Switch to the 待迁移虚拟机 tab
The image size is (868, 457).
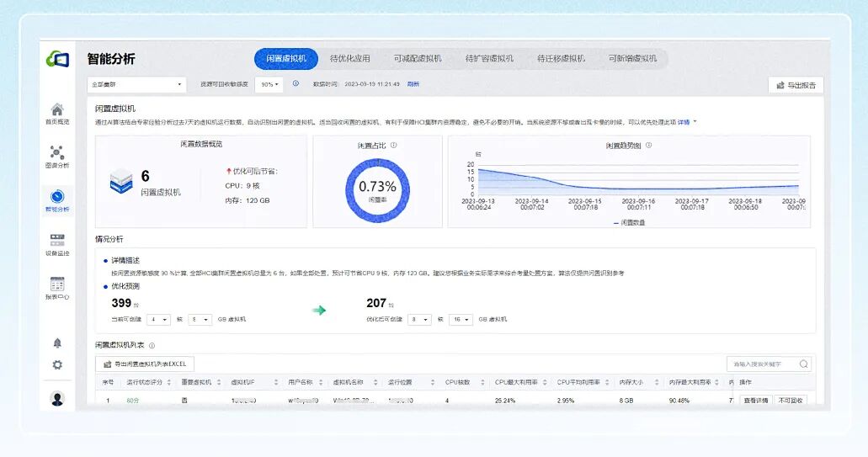click(x=561, y=59)
